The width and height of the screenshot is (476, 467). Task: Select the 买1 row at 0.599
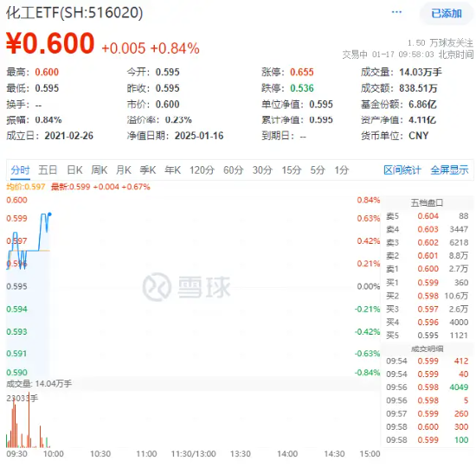tap(428, 283)
